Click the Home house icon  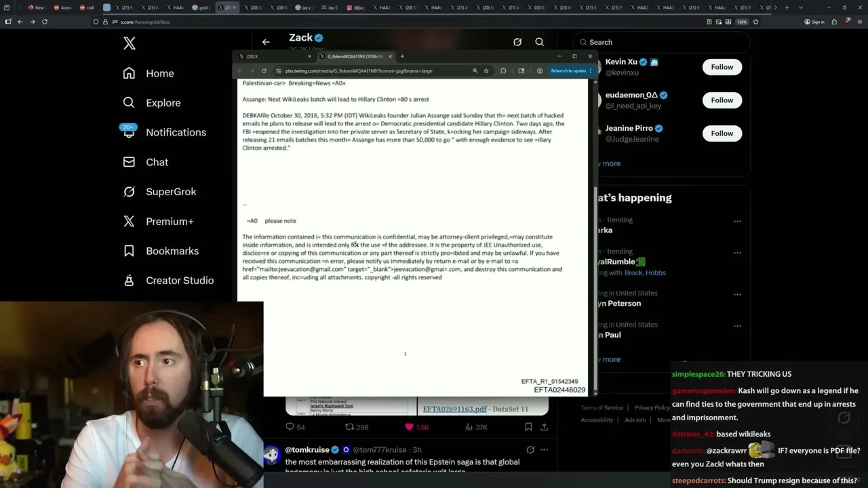(x=129, y=73)
